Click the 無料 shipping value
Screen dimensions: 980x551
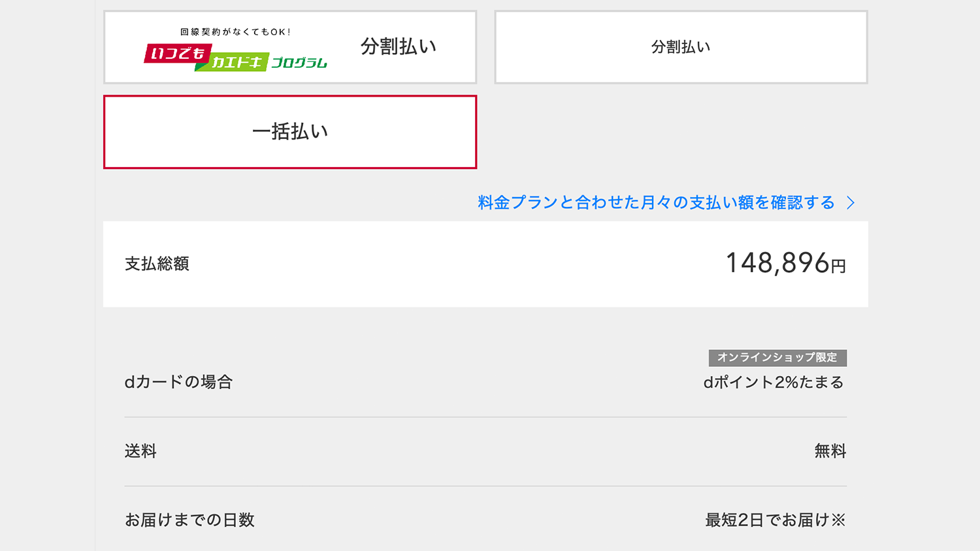(830, 451)
